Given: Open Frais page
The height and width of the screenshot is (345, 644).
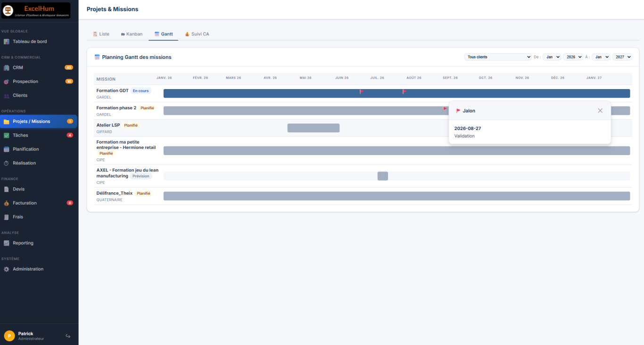Looking at the screenshot, I should coord(39,217).
